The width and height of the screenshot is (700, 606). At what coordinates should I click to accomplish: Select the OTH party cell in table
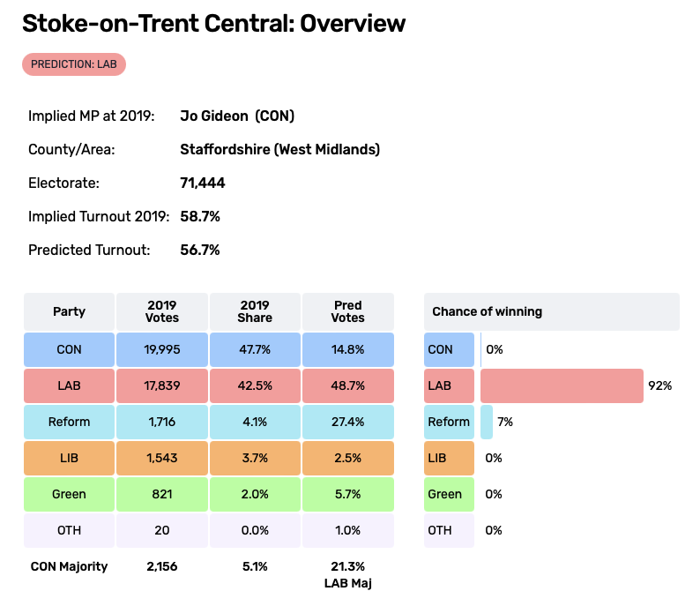coord(69,530)
